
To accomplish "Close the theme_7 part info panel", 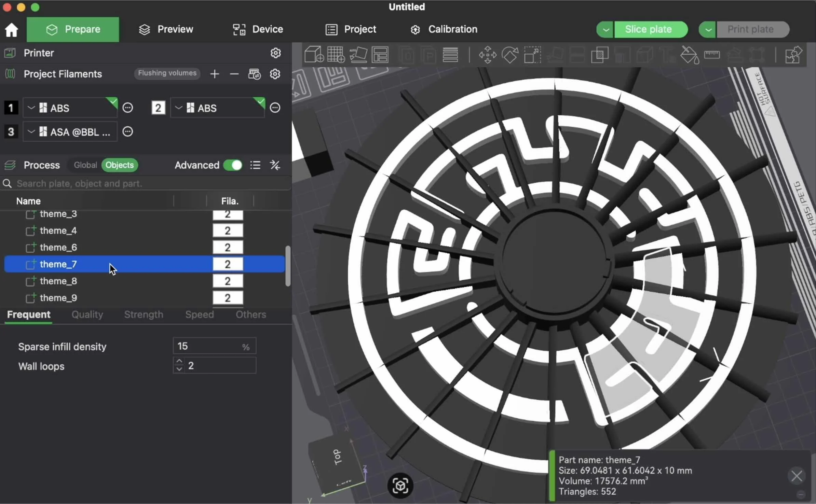I will tap(797, 476).
